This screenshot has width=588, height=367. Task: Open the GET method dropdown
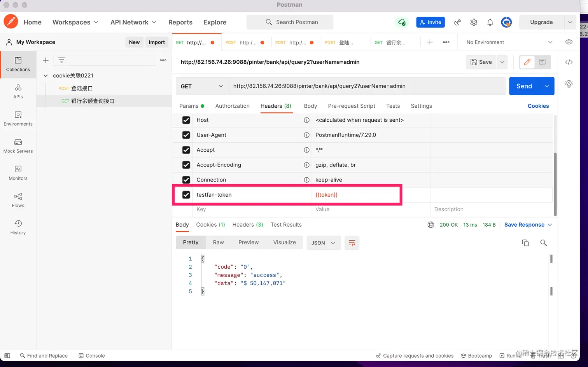[x=202, y=86]
